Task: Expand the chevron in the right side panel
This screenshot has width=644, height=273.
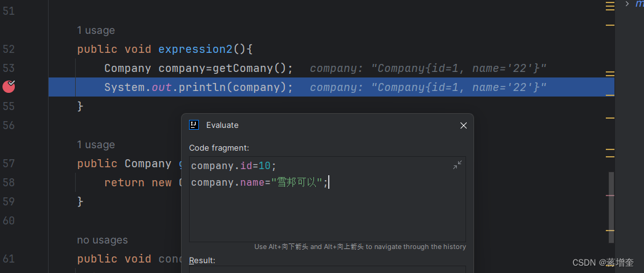Action: click(x=627, y=4)
